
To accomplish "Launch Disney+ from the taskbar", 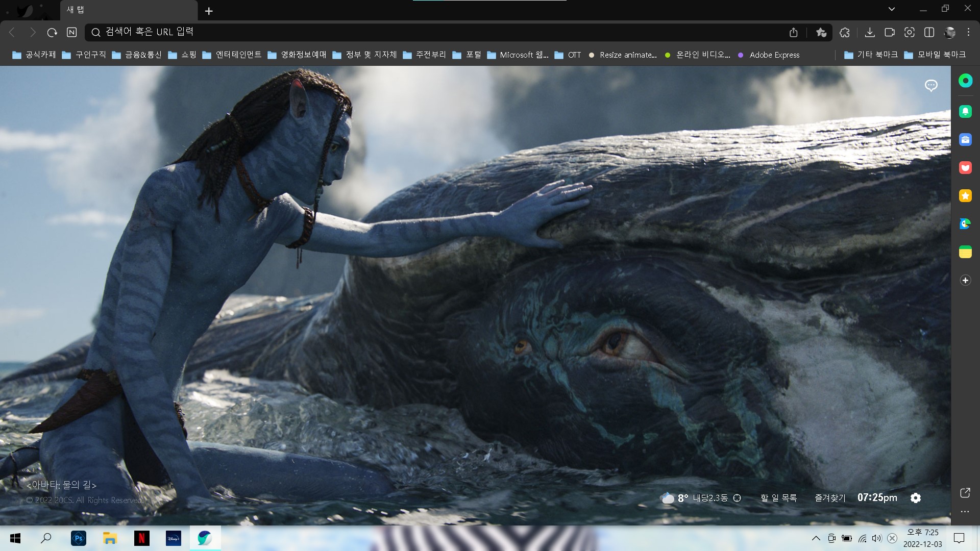I will point(174,538).
